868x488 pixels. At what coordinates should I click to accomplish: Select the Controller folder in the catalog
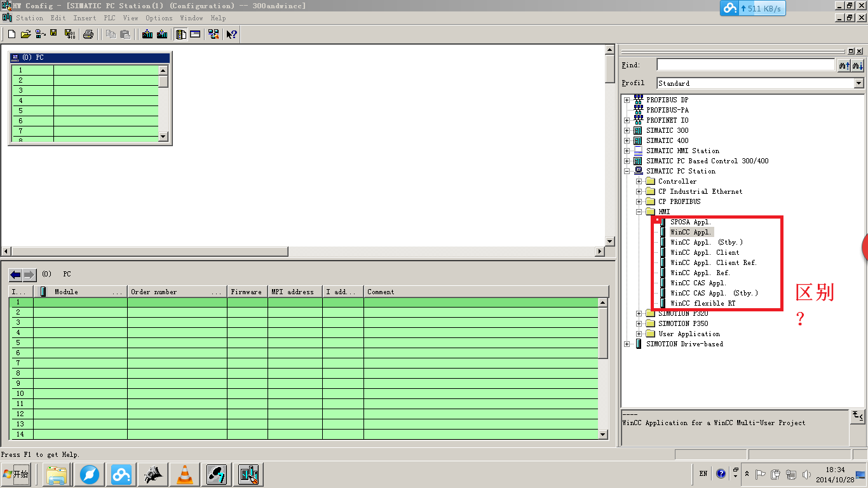[677, 181]
